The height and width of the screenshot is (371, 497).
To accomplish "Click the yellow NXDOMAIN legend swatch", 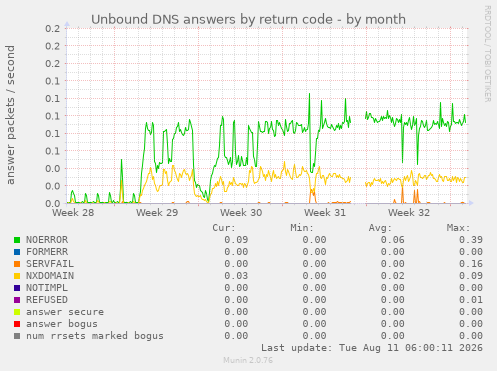I will click(x=17, y=276).
